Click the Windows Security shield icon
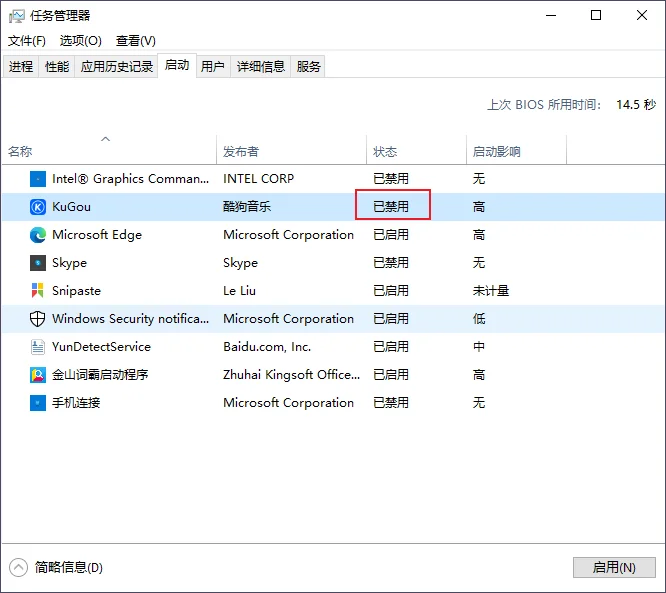 tap(38, 319)
